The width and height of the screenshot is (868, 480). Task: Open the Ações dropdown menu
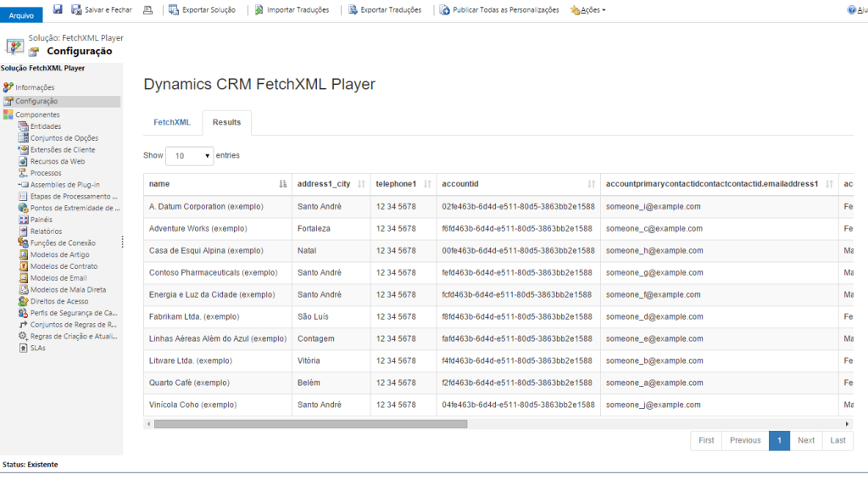[x=588, y=10]
